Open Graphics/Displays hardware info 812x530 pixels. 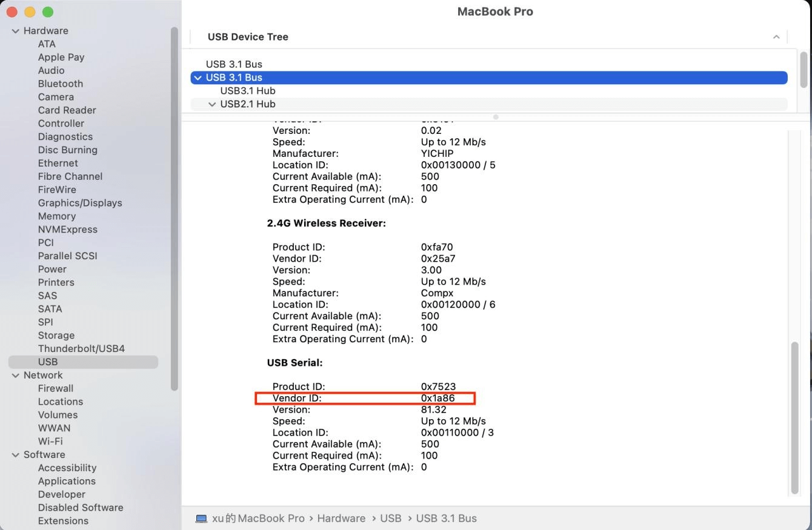80,203
